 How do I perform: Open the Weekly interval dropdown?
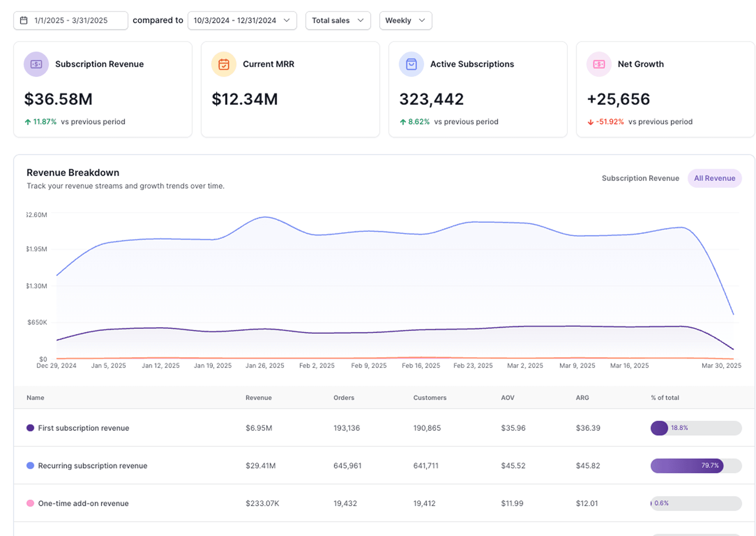(x=405, y=20)
